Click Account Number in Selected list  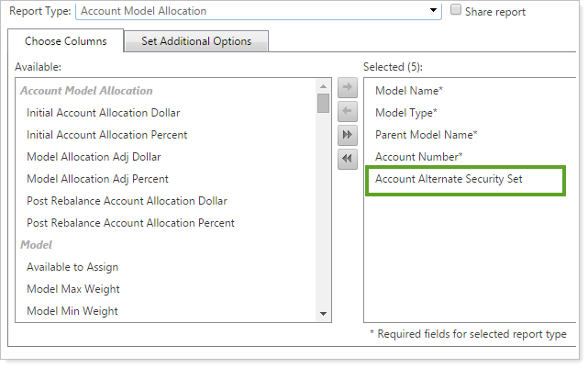click(x=418, y=157)
